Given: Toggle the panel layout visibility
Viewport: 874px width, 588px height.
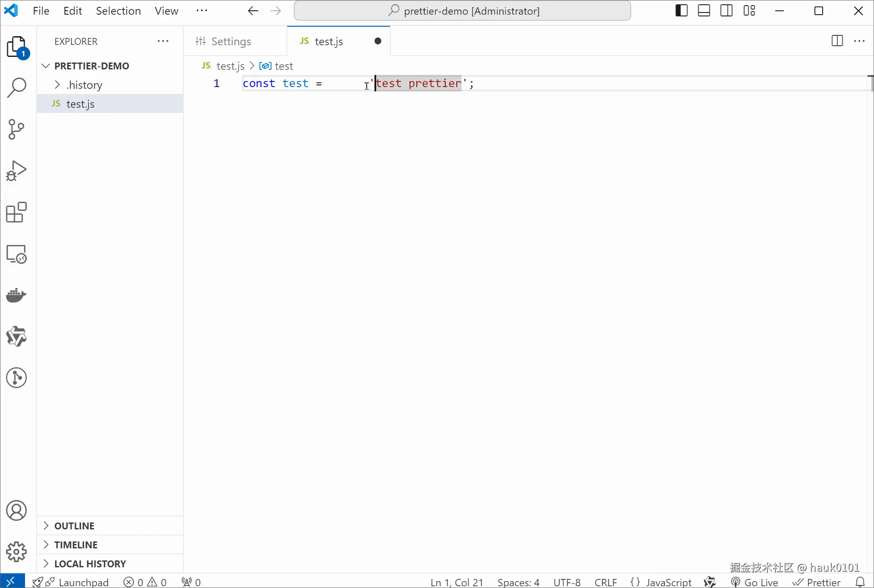Looking at the screenshot, I should (x=704, y=10).
